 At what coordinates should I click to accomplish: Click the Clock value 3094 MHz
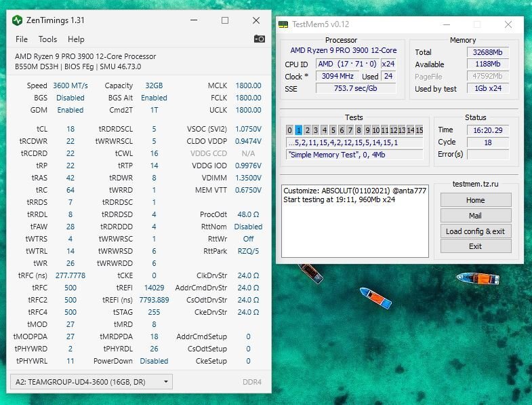(337, 76)
